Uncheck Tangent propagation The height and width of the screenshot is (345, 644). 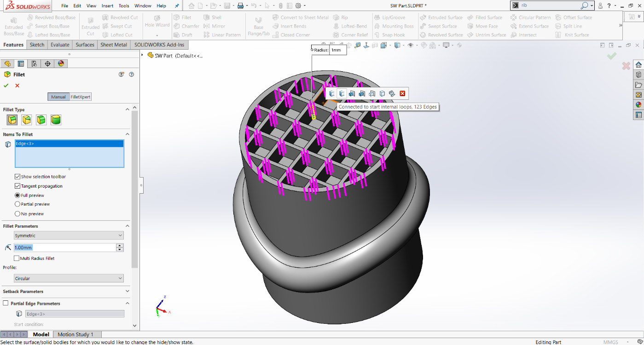17,186
